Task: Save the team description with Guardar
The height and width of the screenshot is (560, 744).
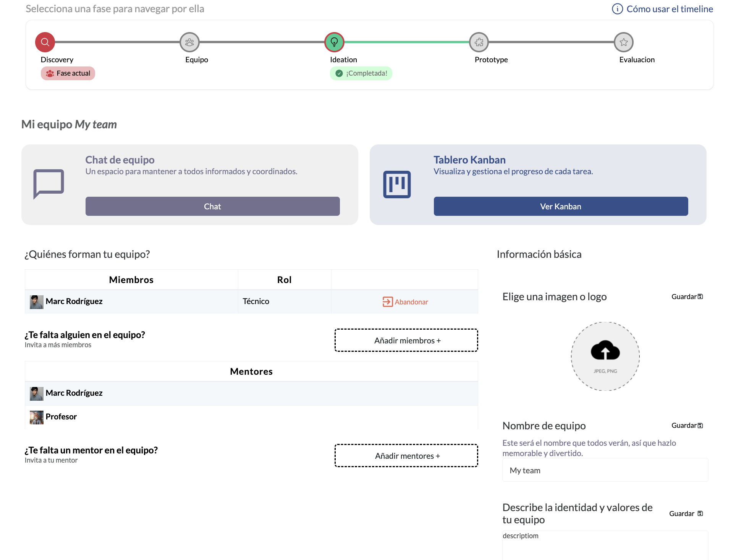Action: click(x=686, y=513)
